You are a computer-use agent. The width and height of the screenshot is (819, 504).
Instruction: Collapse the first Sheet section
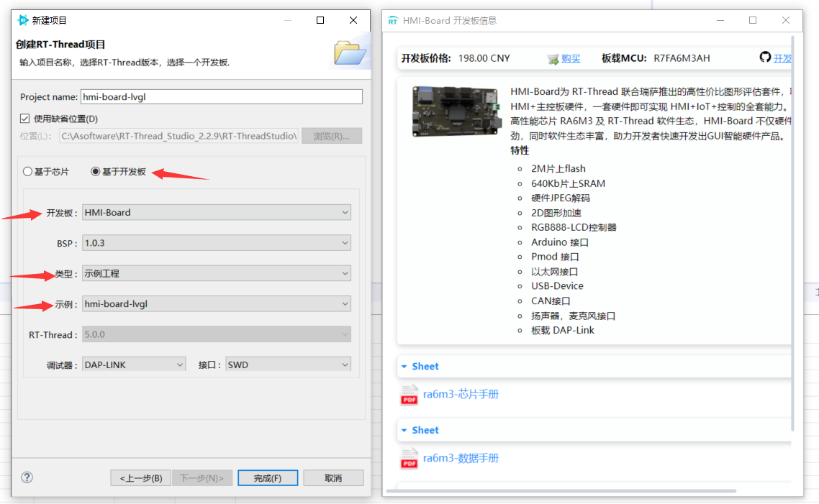404,366
